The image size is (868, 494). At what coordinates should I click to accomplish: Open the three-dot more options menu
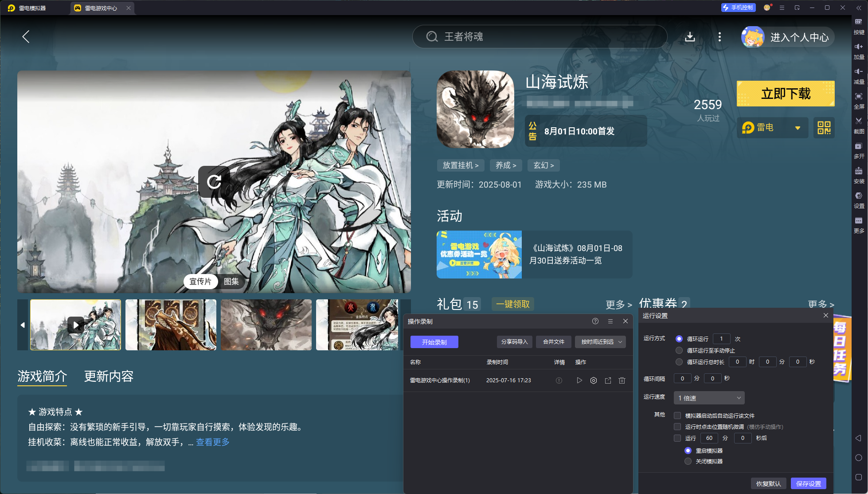[x=719, y=37]
